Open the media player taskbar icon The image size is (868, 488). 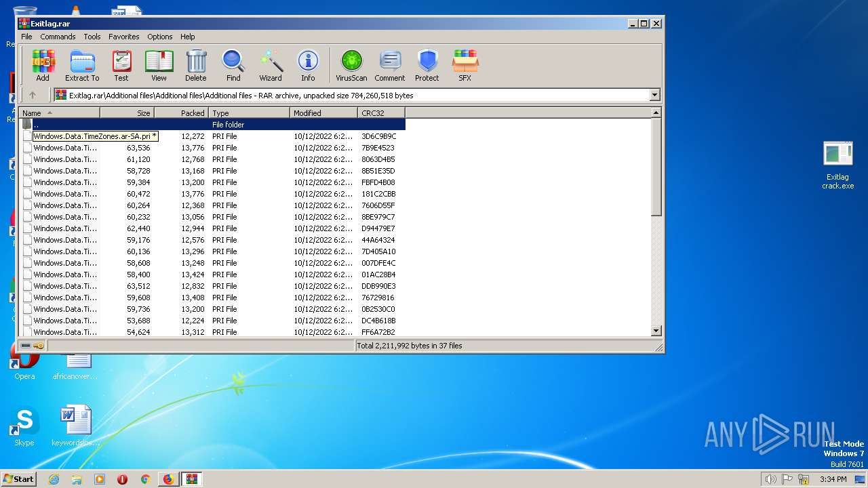pyautogui.click(x=100, y=479)
